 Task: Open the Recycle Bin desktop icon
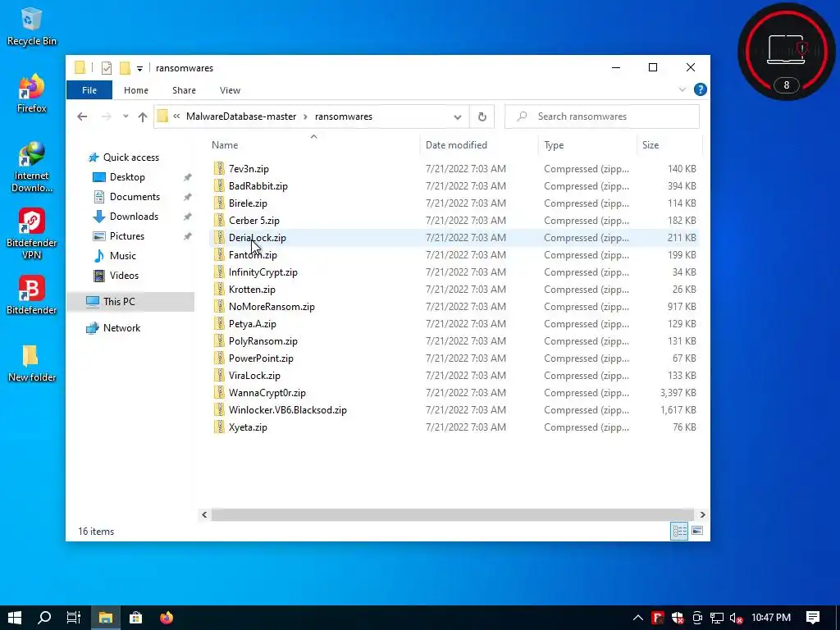tap(31, 27)
